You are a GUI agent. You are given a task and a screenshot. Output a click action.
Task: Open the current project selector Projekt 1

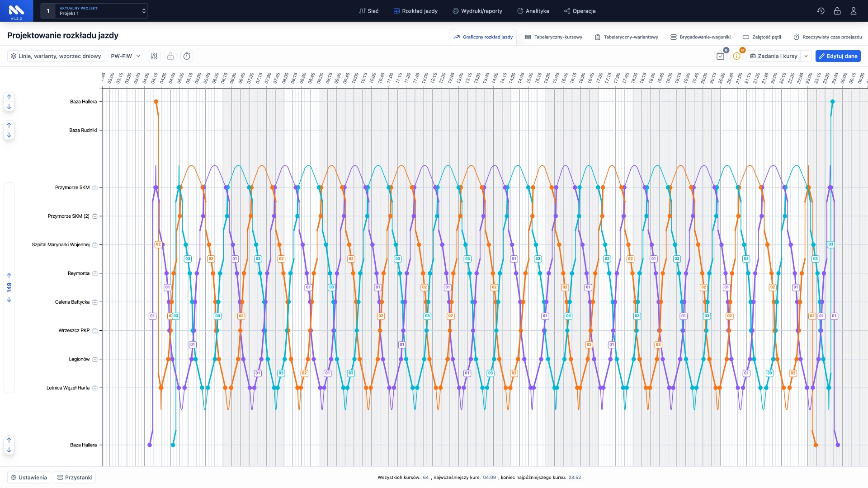(x=94, y=11)
